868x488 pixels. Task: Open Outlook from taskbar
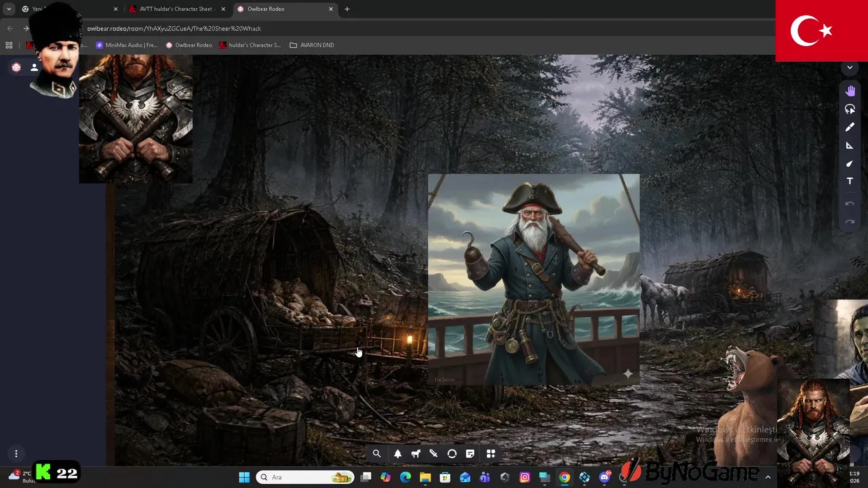pyautogui.click(x=465, y=477)
